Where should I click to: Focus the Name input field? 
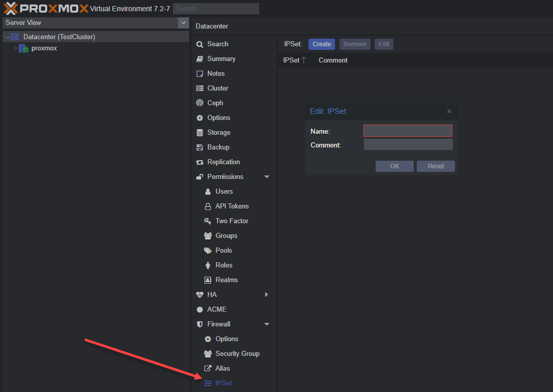pos(408,131)
